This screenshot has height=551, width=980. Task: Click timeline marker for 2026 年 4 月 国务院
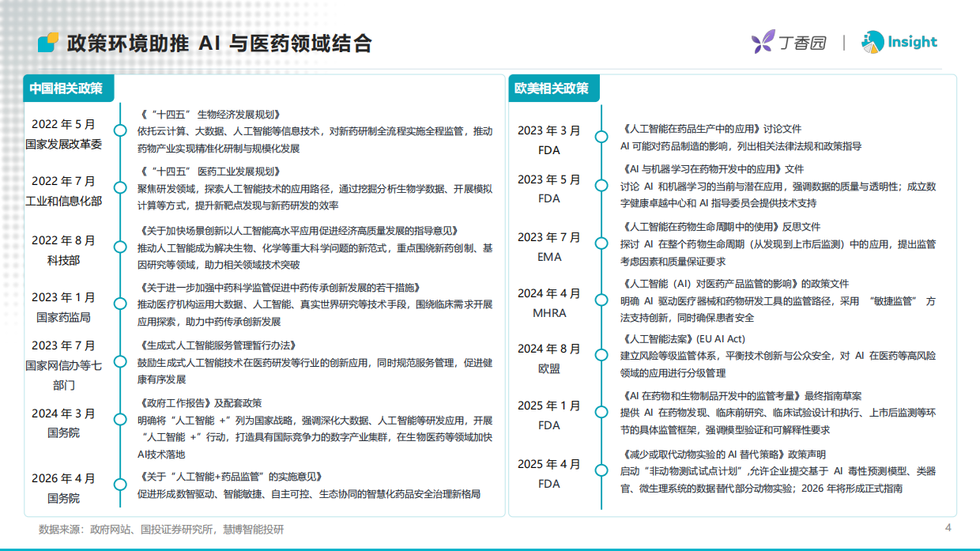pyautogui.click(x=120, y=485)
